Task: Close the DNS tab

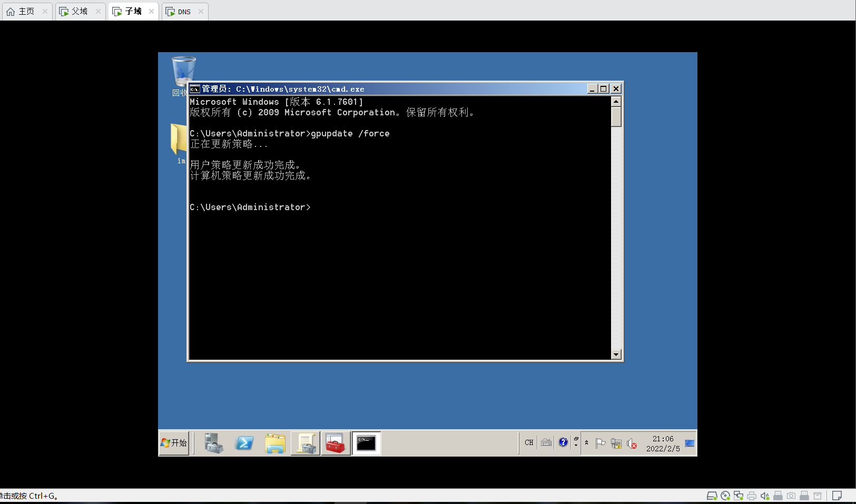Action: [x=201, y=12]
